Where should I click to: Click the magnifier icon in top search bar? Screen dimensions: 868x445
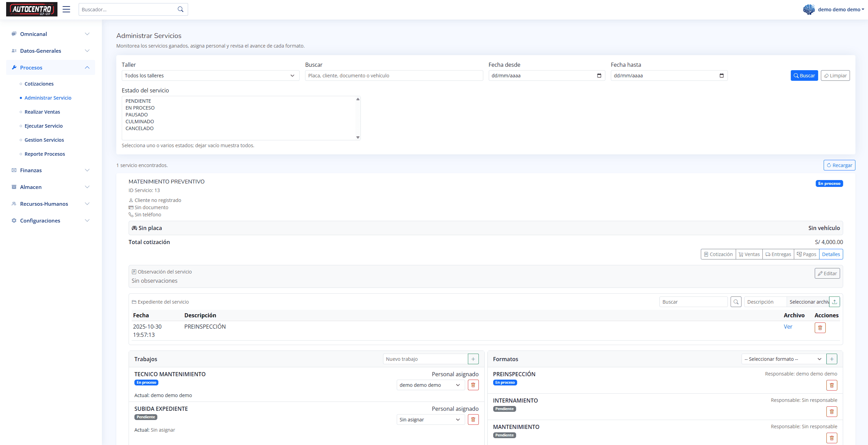click(x=180, y=9)
